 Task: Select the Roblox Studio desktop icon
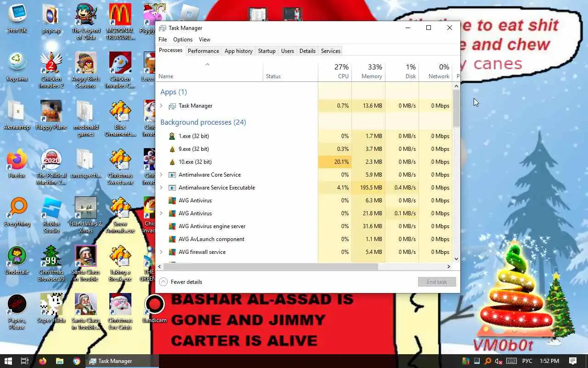(x=51, y=215)
